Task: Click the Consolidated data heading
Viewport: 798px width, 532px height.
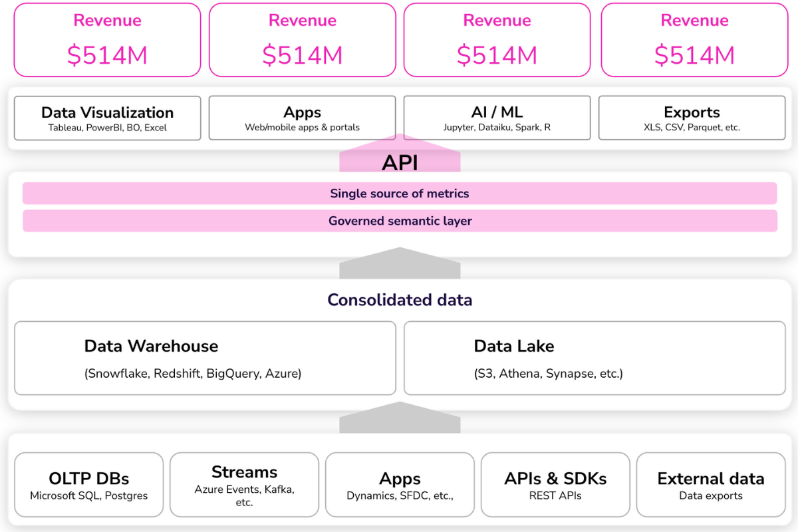Action: tap(400, 300)
